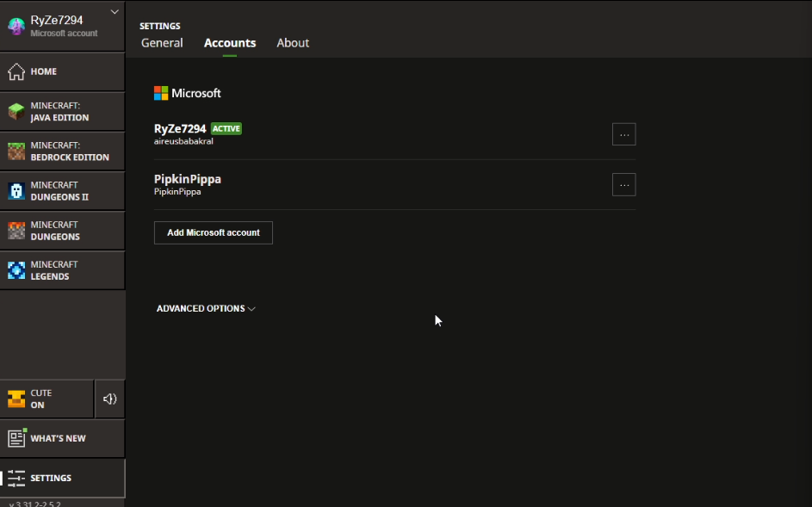Image resolution: width=812 pixels, height=507 pixels.
Task: Select the Accounts tab
Action: point(230,43)
